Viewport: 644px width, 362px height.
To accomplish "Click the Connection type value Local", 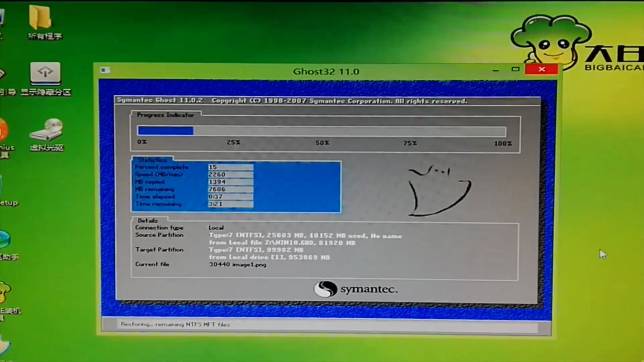I will point(216,228).
